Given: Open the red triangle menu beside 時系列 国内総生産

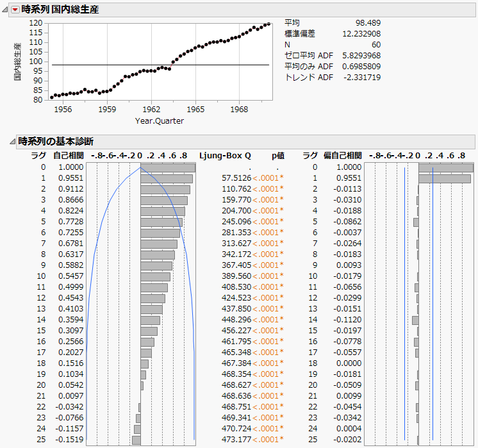Looking at the screenshot, I should pyautogui.click(x=15, y=10).
